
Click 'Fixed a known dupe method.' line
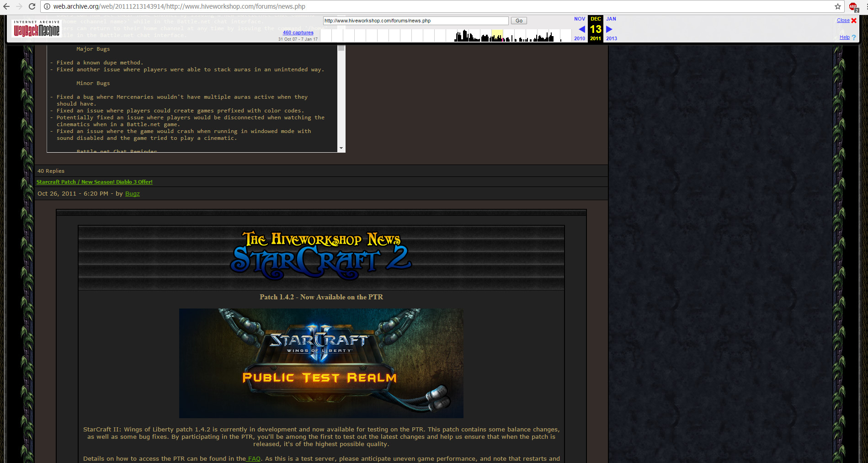[100, 63]
